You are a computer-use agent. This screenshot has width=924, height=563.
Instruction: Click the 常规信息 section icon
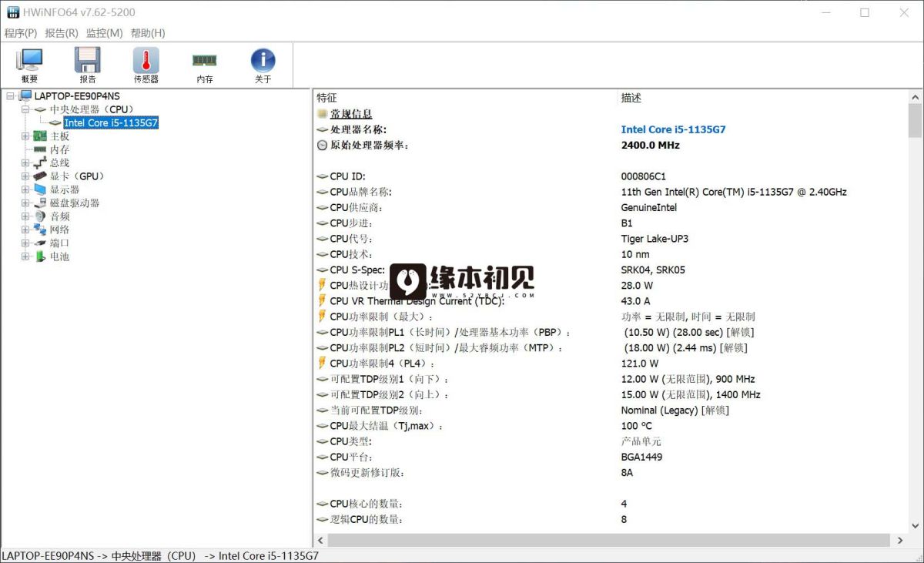click(323, 114)
